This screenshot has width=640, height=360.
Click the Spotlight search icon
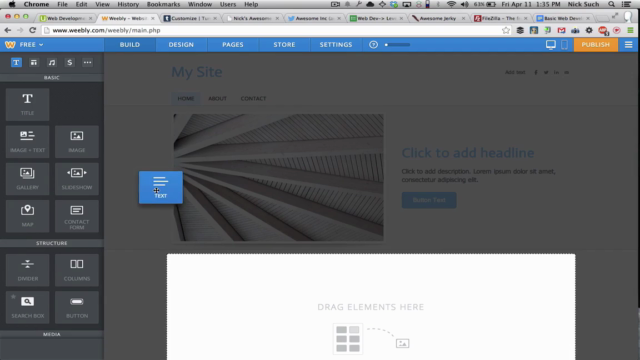[611, 4]
